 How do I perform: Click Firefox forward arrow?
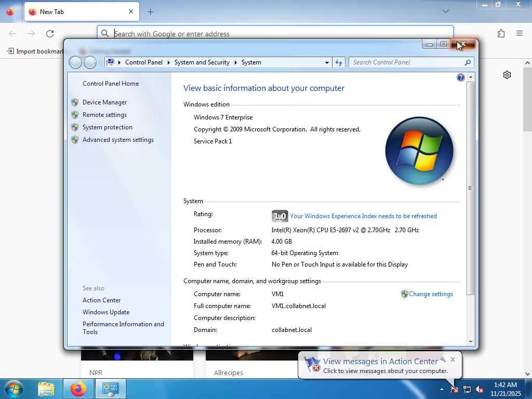(31, 34)
